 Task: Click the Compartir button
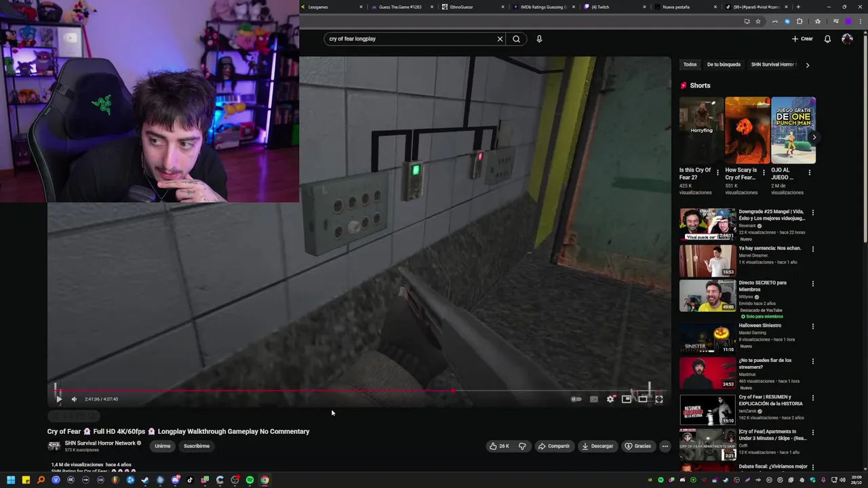click(x=554, y=446)
